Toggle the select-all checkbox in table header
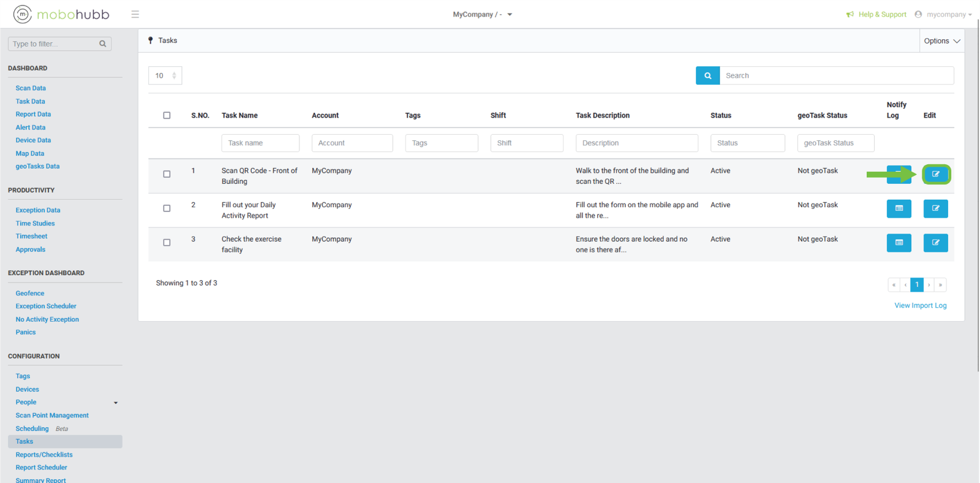980x483 pixels. (x=167, y=115)
